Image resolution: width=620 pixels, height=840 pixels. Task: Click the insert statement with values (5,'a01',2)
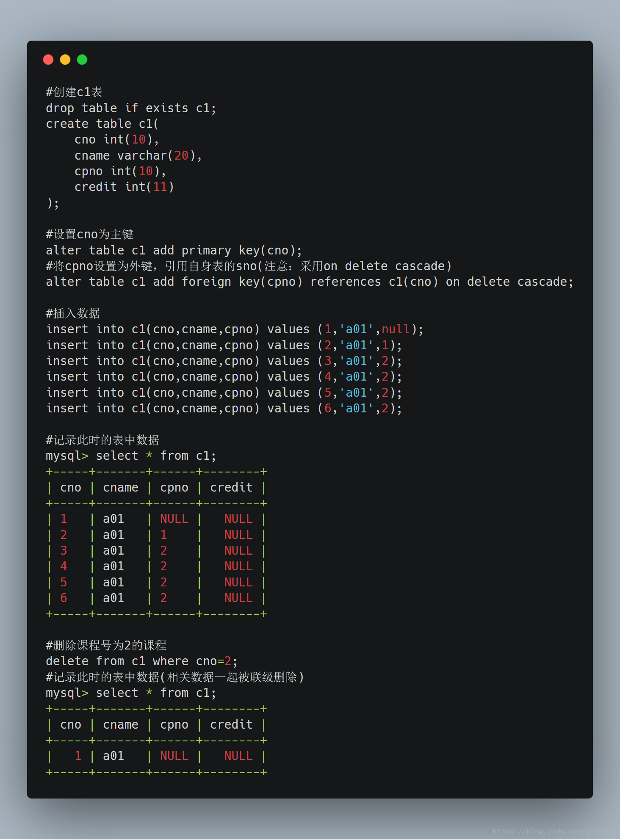pos(224,392)
